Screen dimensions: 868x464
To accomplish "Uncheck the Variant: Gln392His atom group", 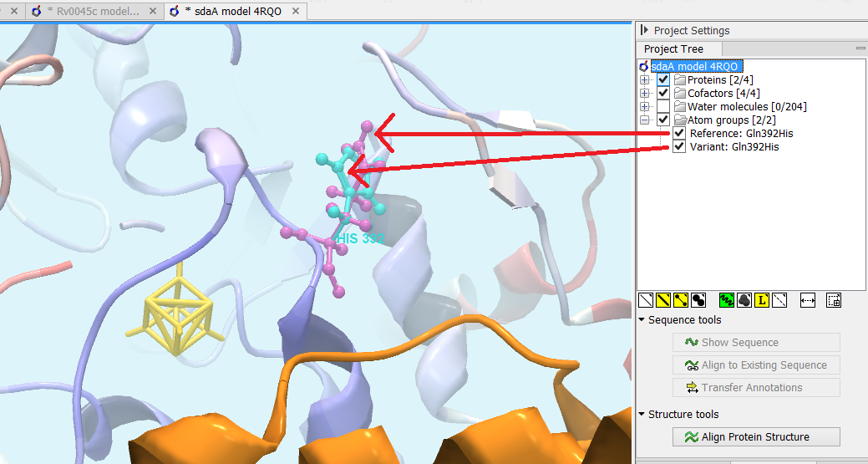I will tap(680, 147).
